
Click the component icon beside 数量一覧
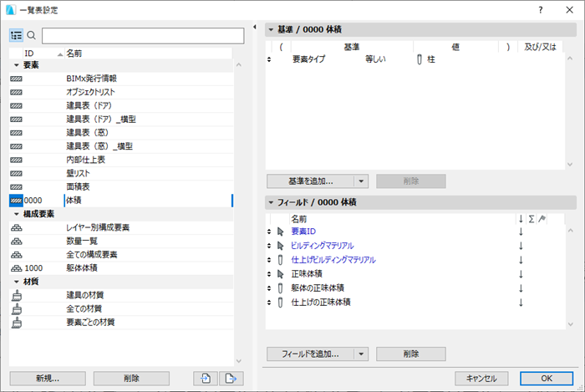click(x=17, y=242)
